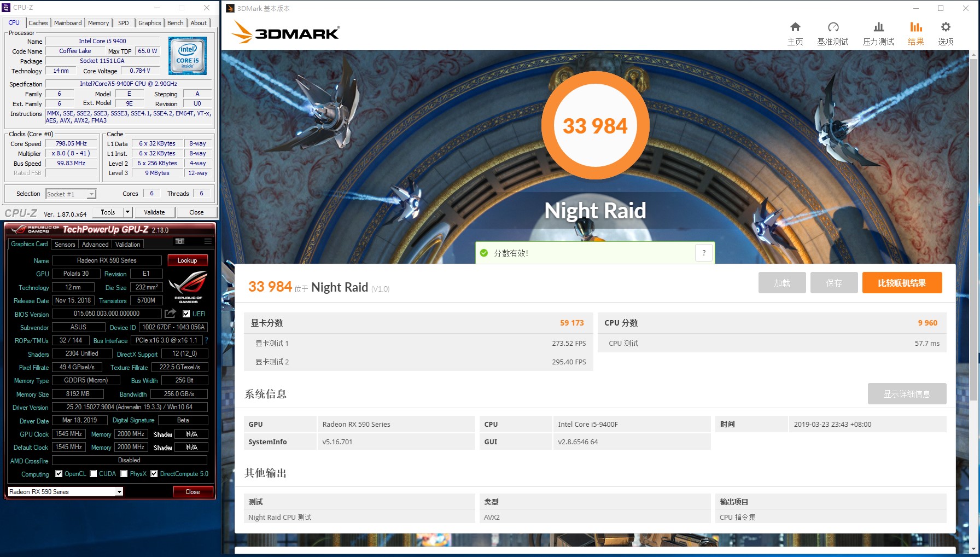Screen dimensions: 980x557
Task: Click the GPU name field Radeon RX 590 Series
Action: (107, 260)
